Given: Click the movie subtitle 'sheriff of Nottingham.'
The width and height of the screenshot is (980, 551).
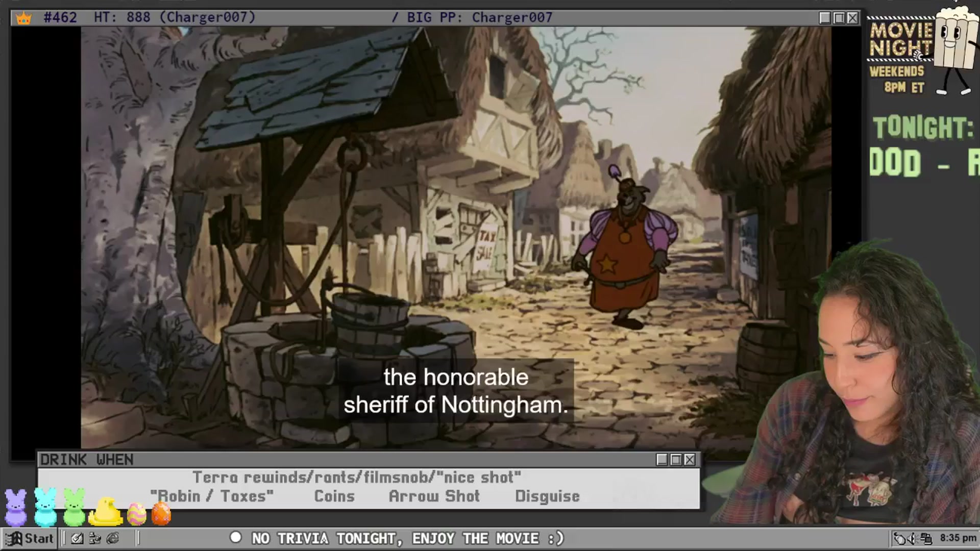Looking at the screenshot, I should pyautogui.click(x=456, y=405).
